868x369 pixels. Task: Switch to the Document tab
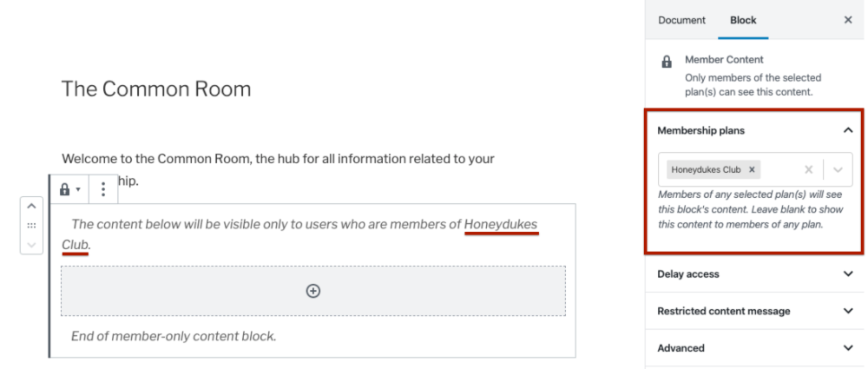(681, 20)
